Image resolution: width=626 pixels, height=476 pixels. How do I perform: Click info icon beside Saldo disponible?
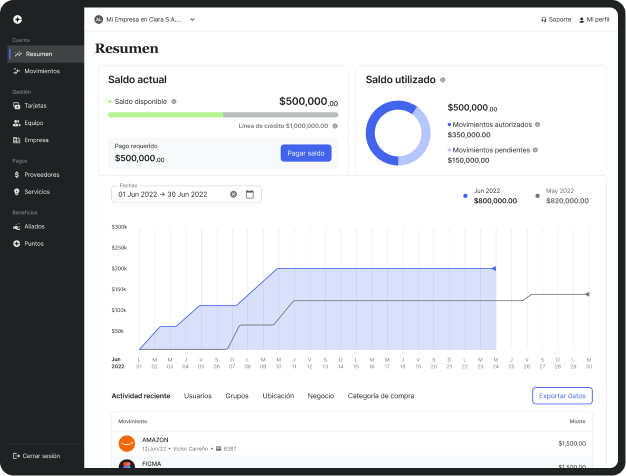174,101
